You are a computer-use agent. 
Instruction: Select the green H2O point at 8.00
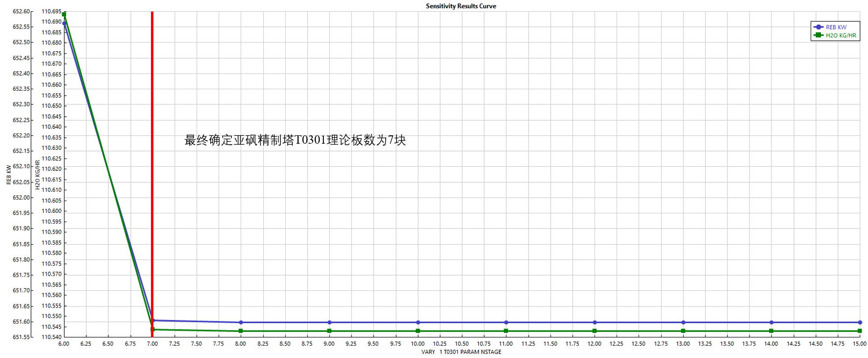[241, 331]
